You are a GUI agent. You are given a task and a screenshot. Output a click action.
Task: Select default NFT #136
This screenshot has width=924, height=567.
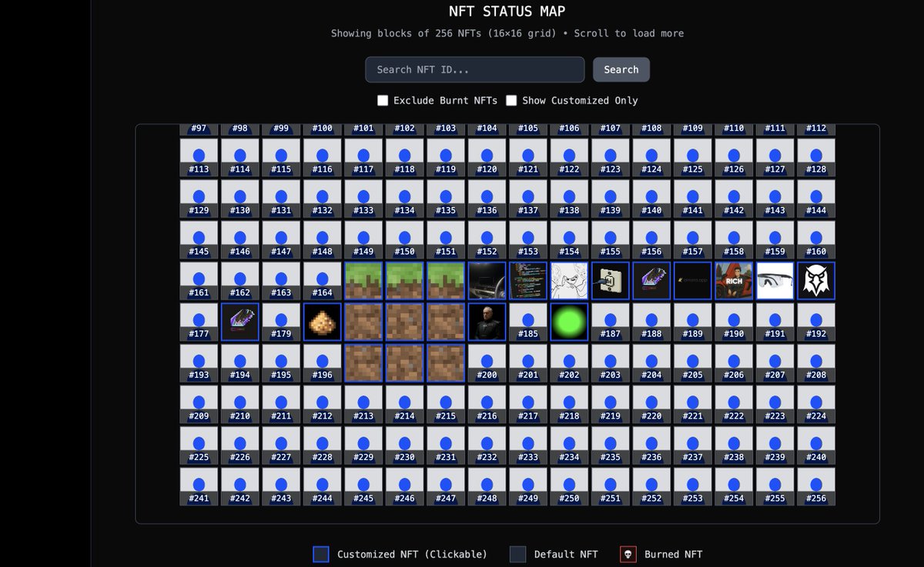pos(487,198)
